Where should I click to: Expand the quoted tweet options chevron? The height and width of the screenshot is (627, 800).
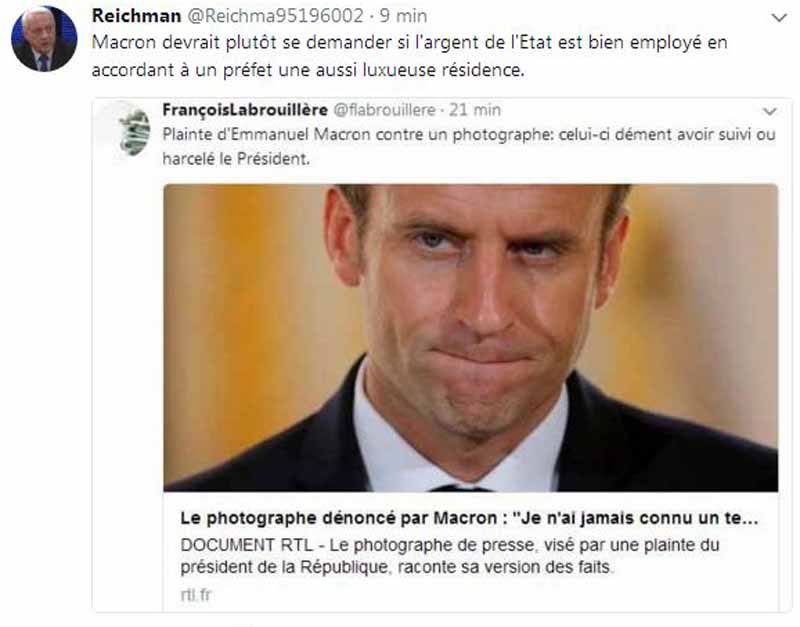(769, 111)
